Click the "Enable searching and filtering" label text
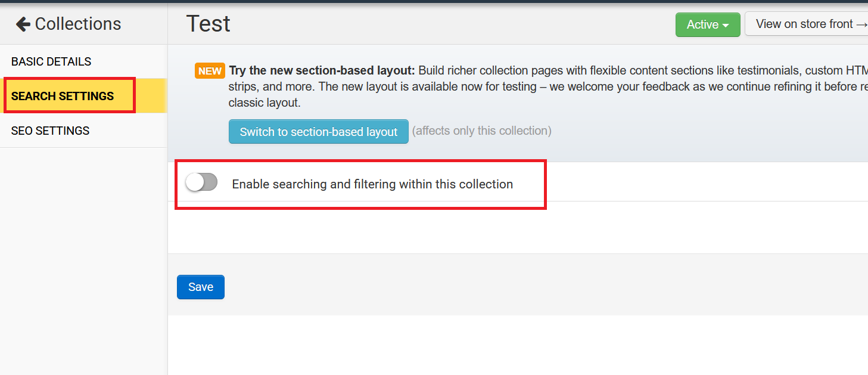This screenshot has width=868, height=375. point(372,184)
